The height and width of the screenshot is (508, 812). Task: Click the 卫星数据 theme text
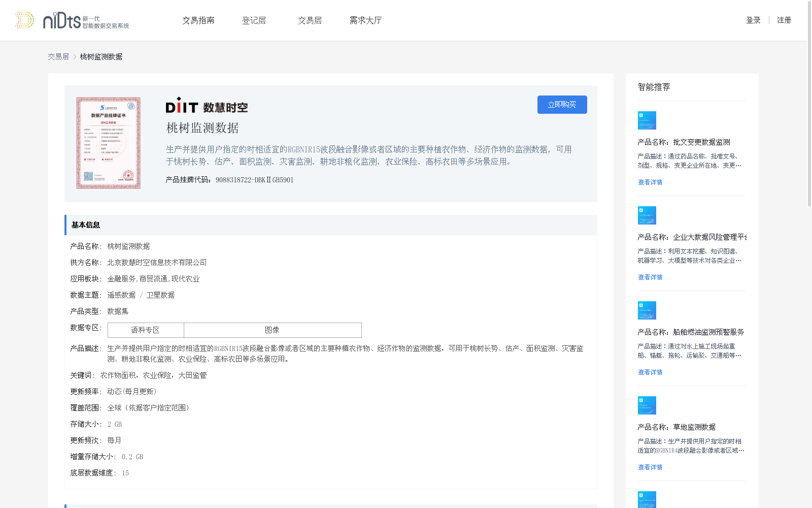pos(160,295)
